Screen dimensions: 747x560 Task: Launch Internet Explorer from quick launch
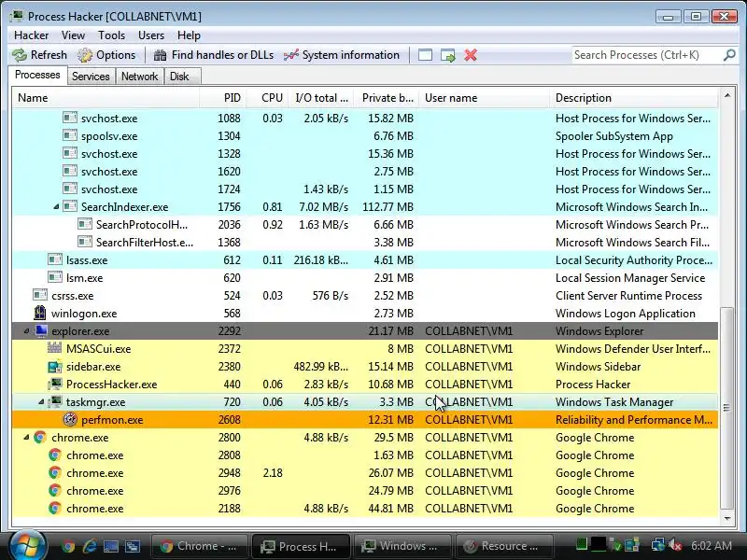click(90, 546)
